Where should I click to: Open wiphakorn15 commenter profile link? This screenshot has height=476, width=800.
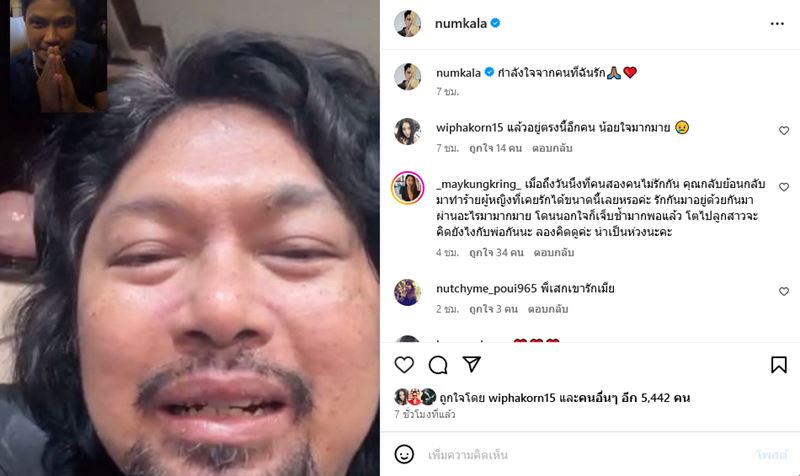point(469,128)
